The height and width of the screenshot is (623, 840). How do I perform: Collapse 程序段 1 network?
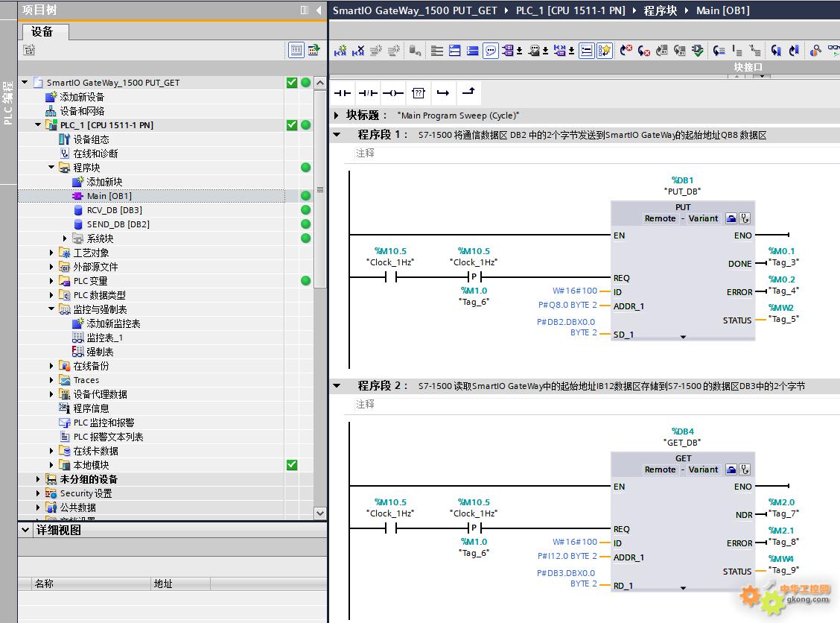coord(337,135)
